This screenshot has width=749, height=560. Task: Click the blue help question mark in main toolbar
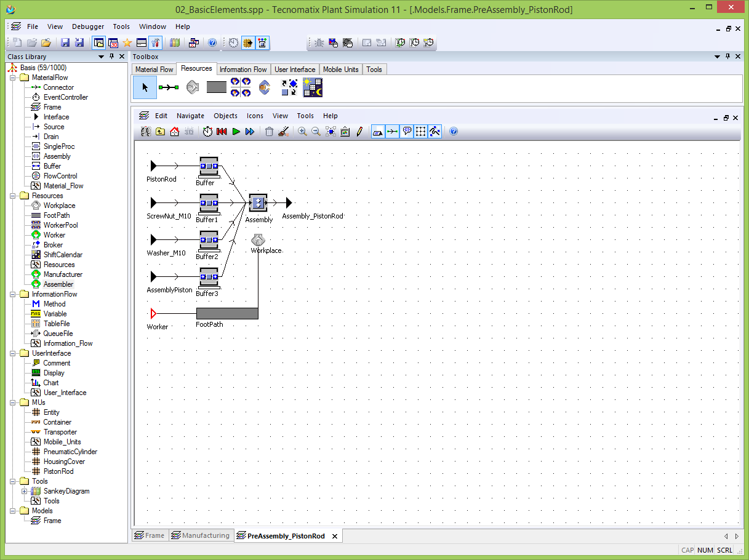(212, 42)
